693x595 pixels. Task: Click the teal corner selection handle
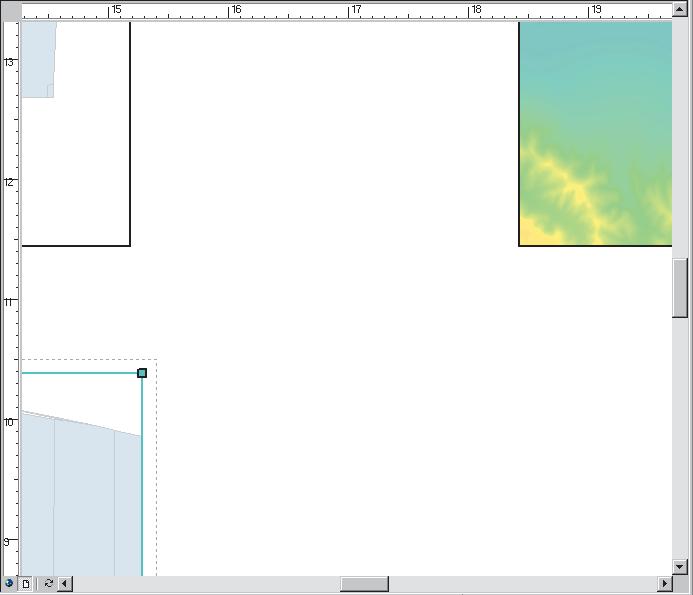tap(142, 373)
